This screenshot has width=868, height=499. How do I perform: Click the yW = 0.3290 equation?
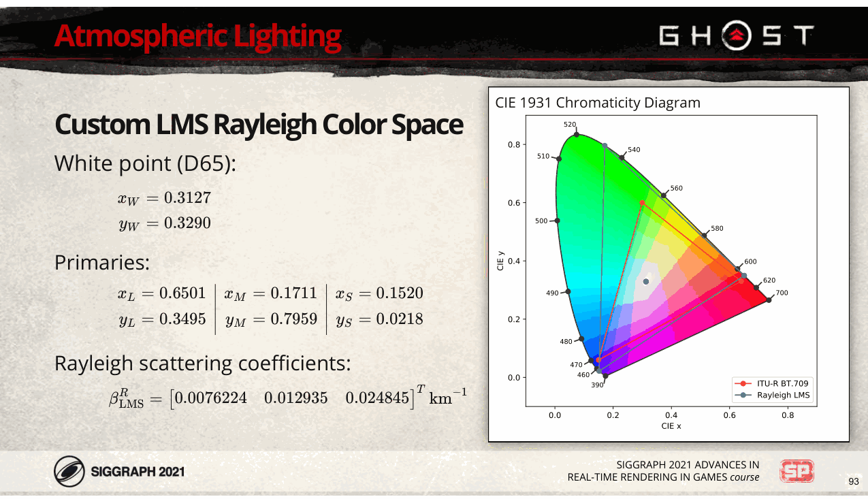(x=164, y=223)
